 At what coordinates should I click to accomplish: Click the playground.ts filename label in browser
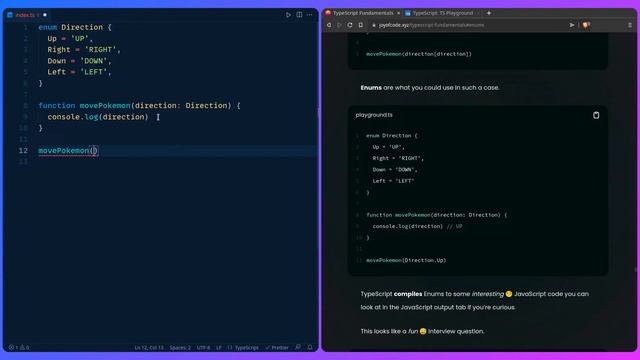[374, 115]
